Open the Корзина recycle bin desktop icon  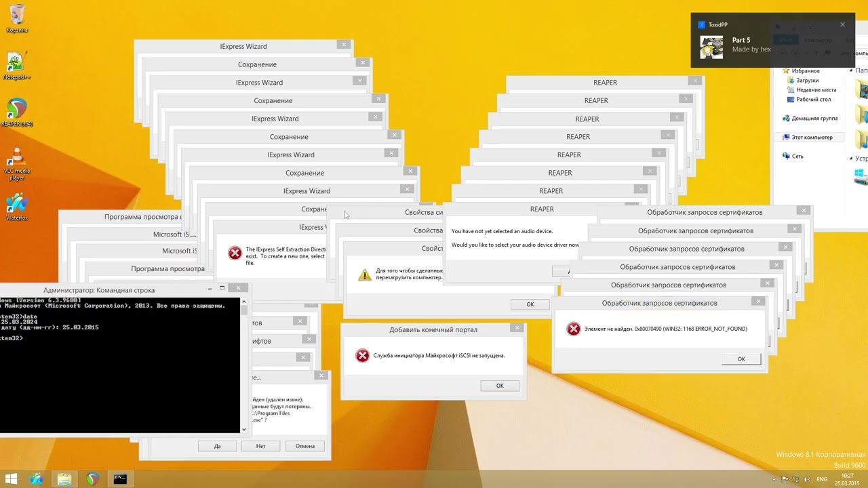pos(17,19)
